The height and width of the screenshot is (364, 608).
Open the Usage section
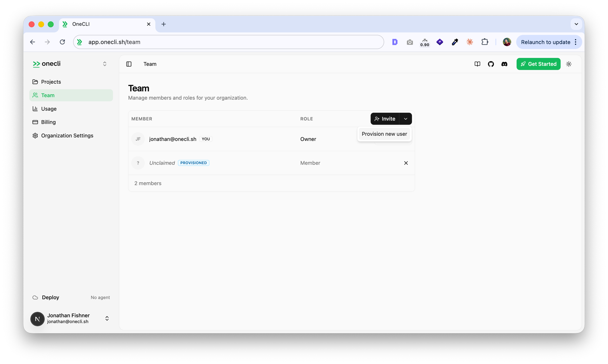71,108
